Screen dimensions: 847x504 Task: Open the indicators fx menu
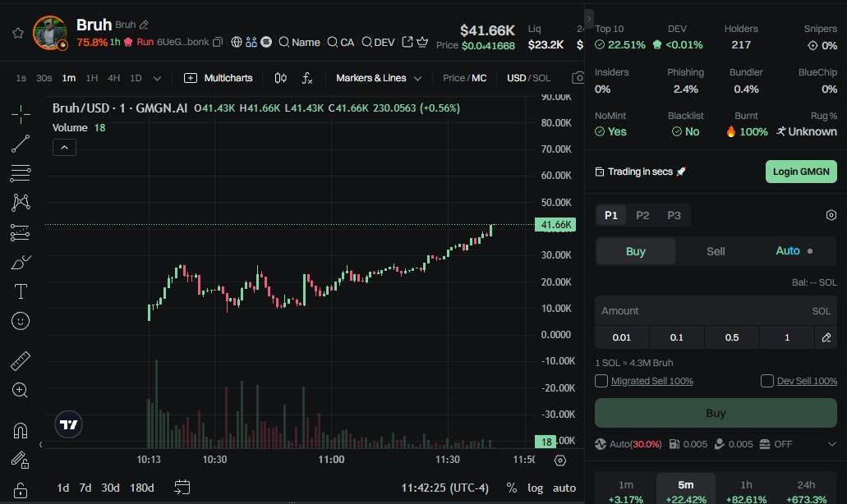pyautogui.click(x=306, y=78)
